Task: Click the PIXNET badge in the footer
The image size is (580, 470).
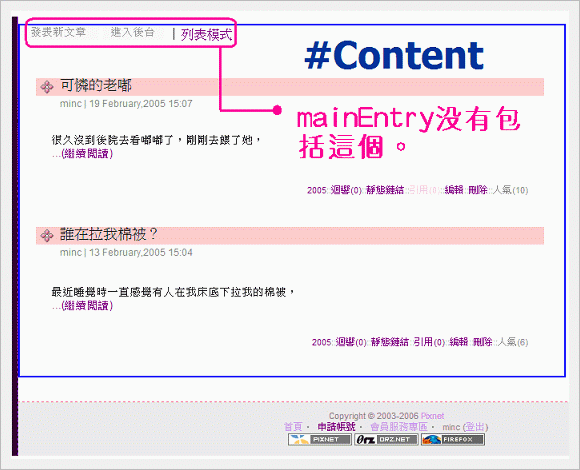Action: (x=320, y=439)
